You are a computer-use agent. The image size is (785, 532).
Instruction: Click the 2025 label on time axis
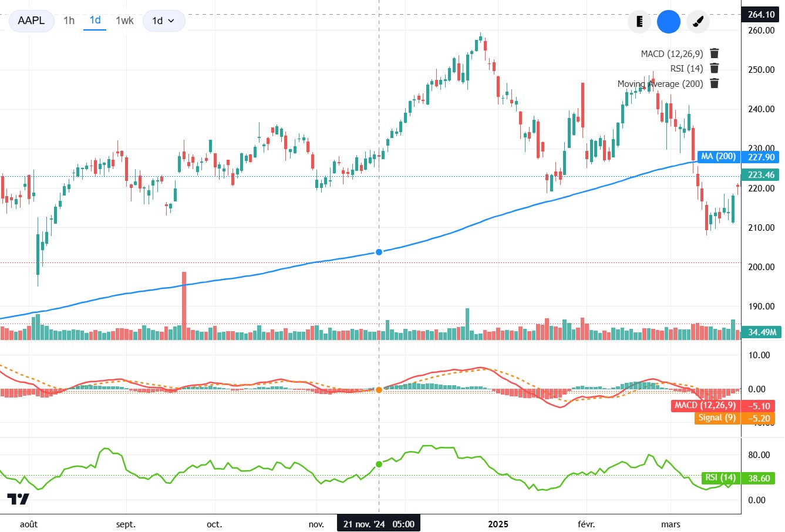click(x=498, y=524)
